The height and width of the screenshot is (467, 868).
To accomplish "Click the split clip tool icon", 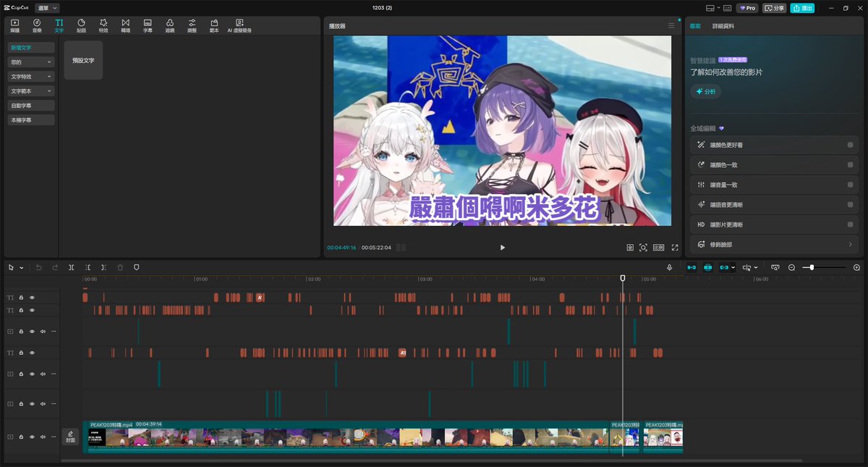I will coord(72,267).
